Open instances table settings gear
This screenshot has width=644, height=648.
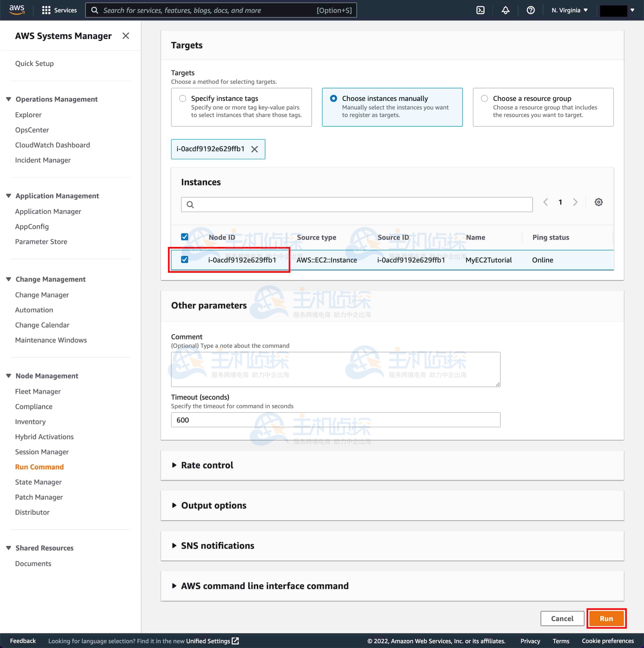tap(598, 202)
